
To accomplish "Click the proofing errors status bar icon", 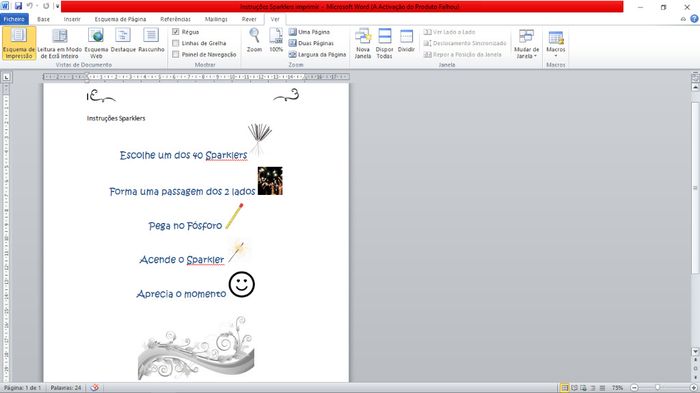I will tap(94, 388).
